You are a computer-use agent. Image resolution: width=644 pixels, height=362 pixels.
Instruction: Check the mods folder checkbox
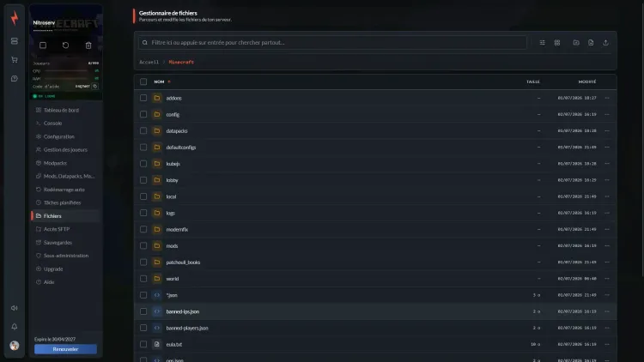(143, 246)
